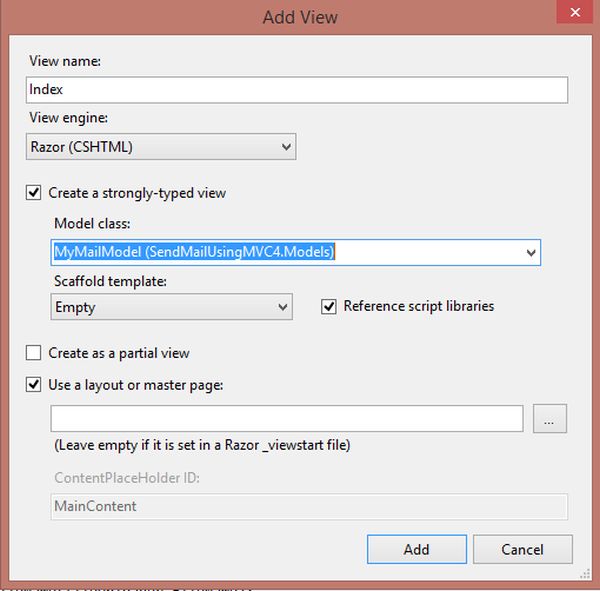The image size is (600, 591).
Task: Click the Model class label
Action: point(92,225)
